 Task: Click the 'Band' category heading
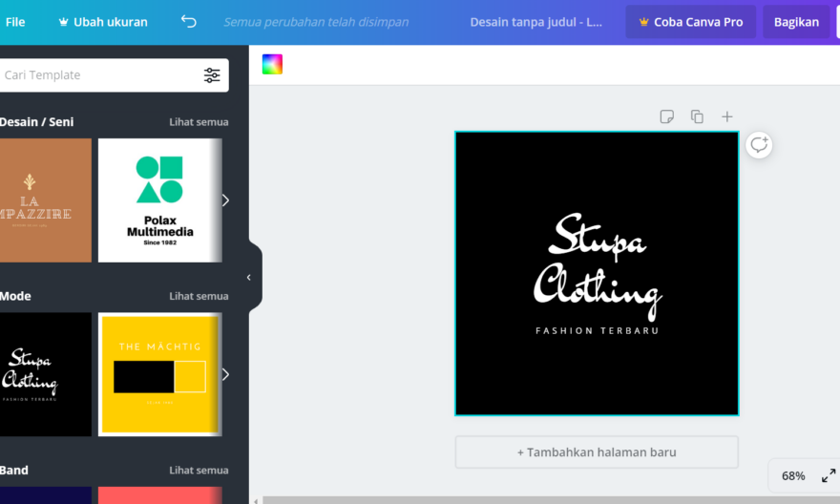pos(14,471)
